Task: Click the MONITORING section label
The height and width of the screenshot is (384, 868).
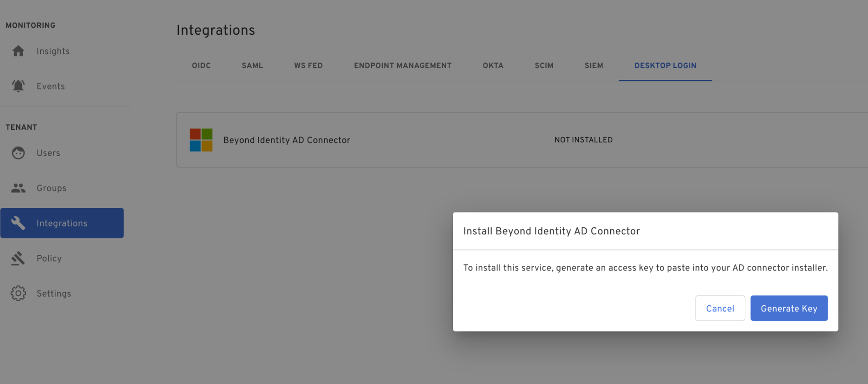Action: point(31,26)
